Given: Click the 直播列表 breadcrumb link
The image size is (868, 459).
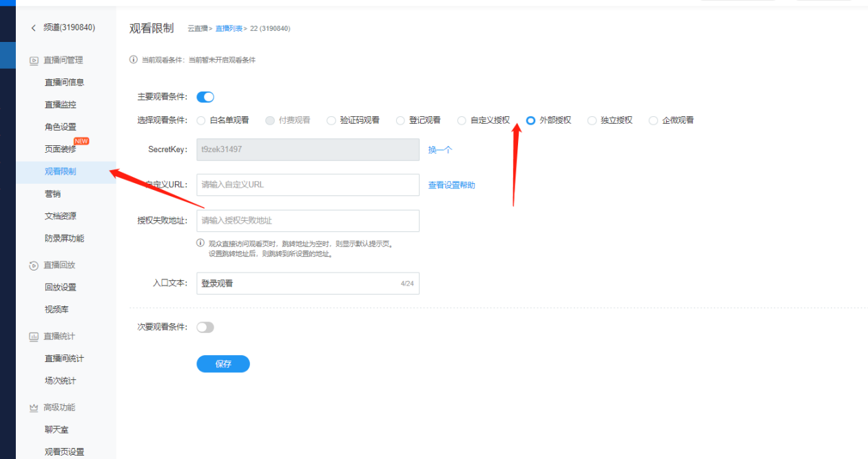Looking at the screenshot, I should click(x=228, y=29).
